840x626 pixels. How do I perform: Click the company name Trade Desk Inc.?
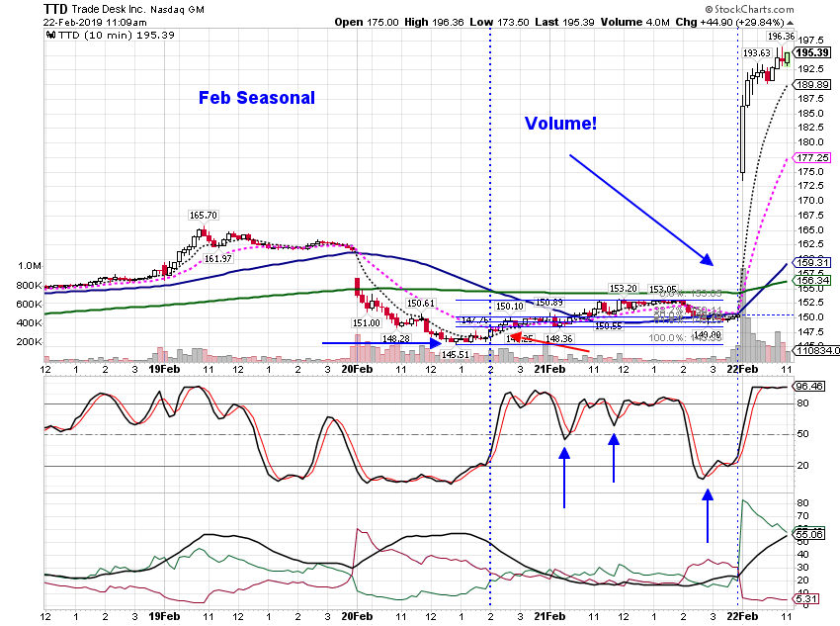click(108, 10)
